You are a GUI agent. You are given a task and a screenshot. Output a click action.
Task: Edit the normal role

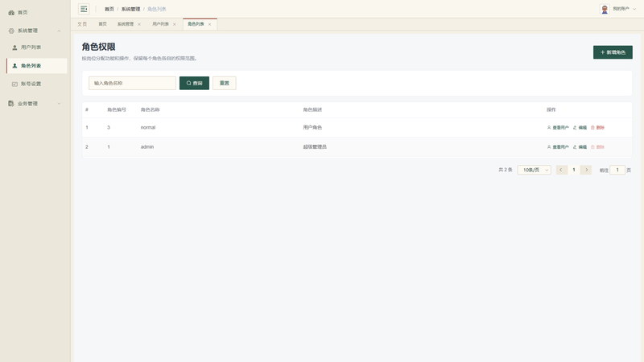[580, 128]
